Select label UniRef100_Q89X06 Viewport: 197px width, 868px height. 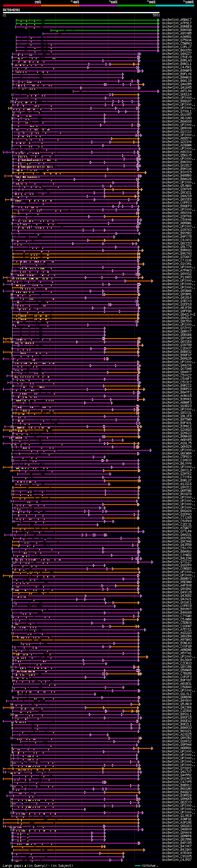[177, 128]
